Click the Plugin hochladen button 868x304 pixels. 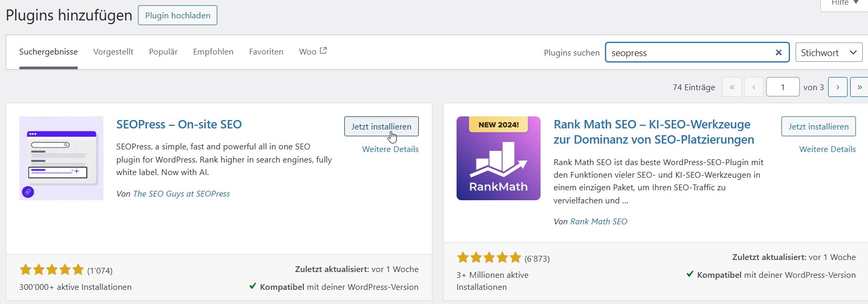click(177, 15)
